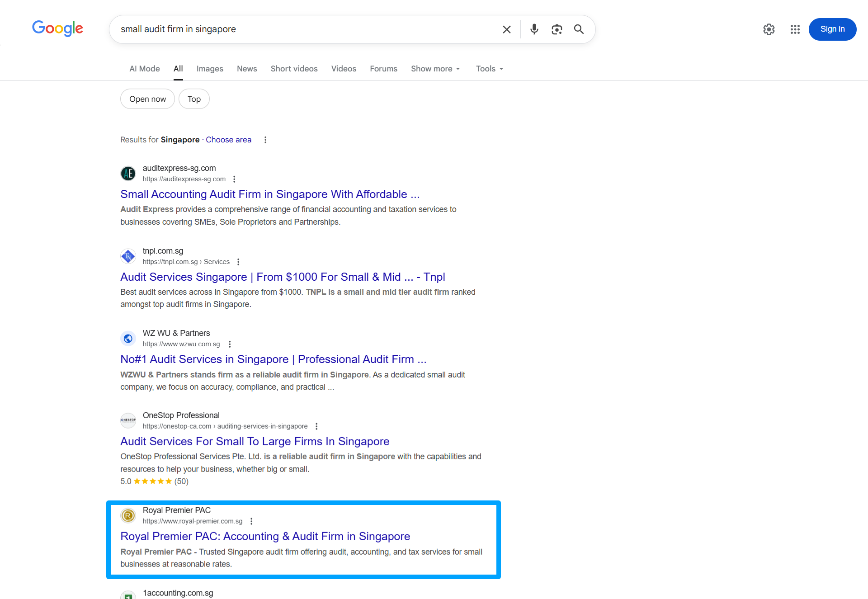Open three-dot options next to Choose area

(x=265, y=140)
